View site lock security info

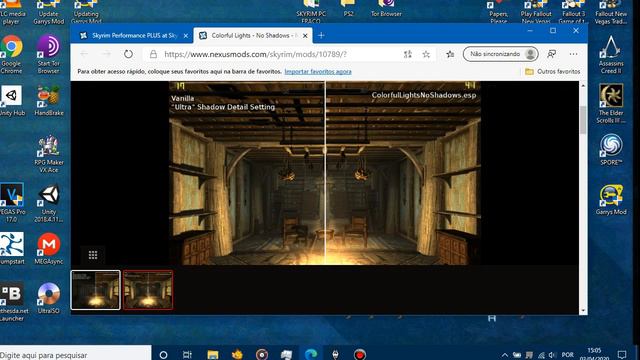point(153,54)
